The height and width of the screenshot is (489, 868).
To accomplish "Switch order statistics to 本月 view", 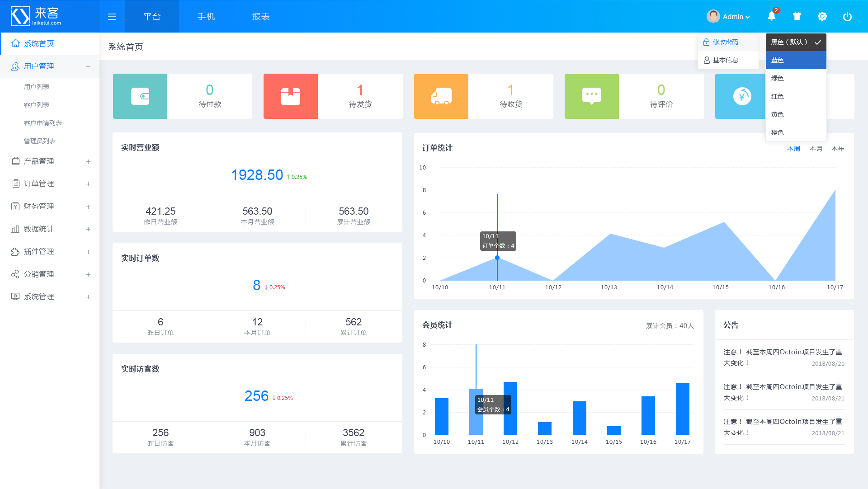I will coord(816,148).
